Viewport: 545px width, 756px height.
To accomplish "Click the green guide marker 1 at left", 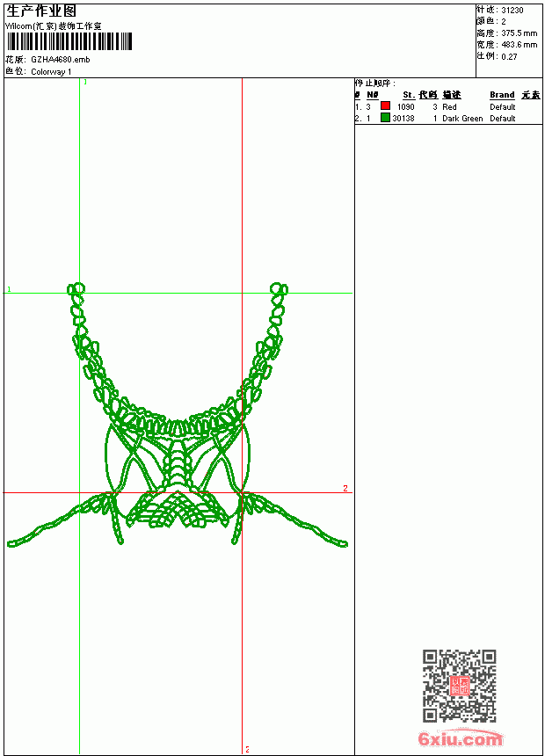I will pyautogui.click(x=9, y=289).
